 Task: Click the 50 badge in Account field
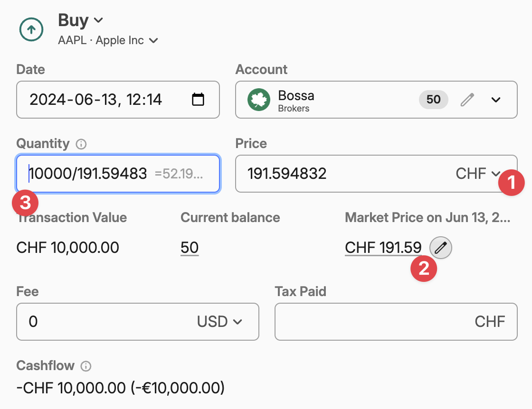pyautogui.click(x=433, y=100)
